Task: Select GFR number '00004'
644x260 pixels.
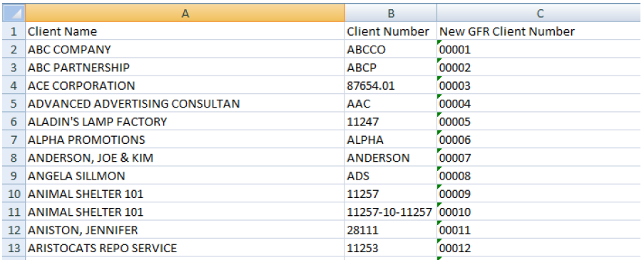Action: coord(540,103)
